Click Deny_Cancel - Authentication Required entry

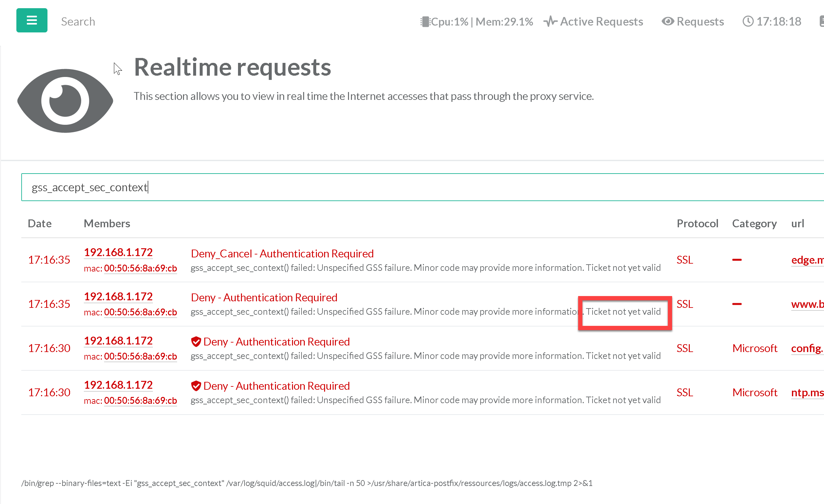tap(282, 253)
